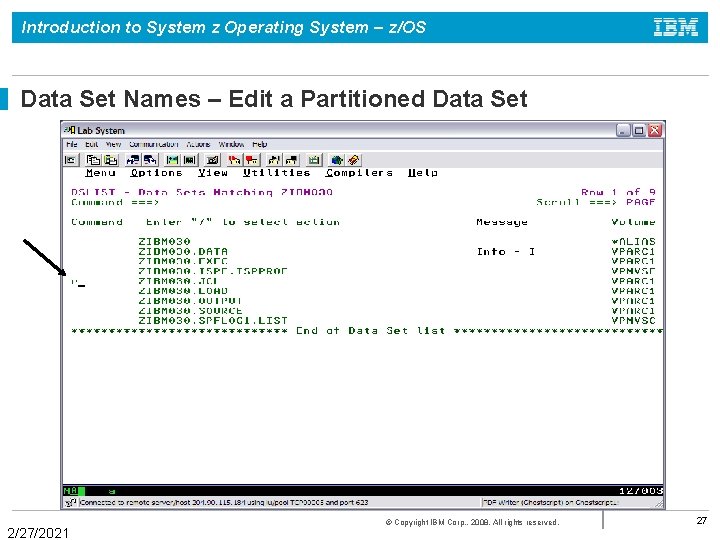Click line command field beside ZIBM030.JCL
Viewport: 720px width, 540px height.
101,281
